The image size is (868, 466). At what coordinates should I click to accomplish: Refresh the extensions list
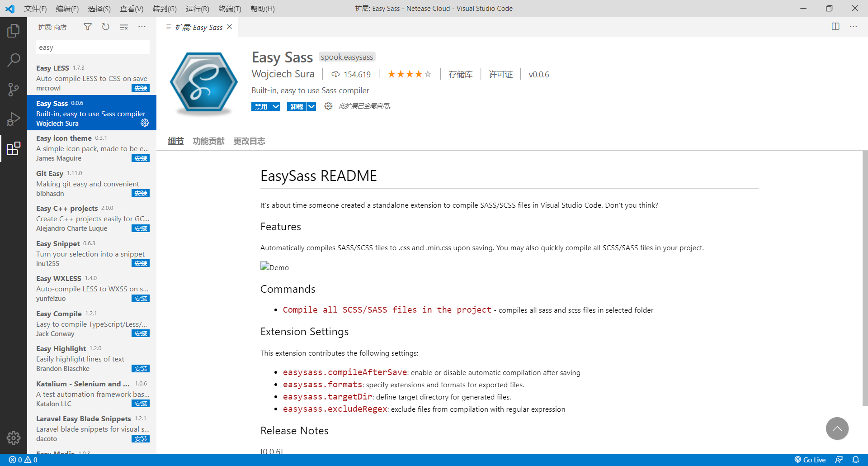pos(105,27)
